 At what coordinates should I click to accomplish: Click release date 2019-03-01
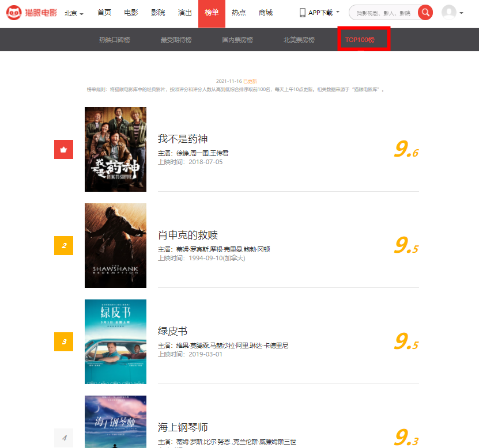206,354
